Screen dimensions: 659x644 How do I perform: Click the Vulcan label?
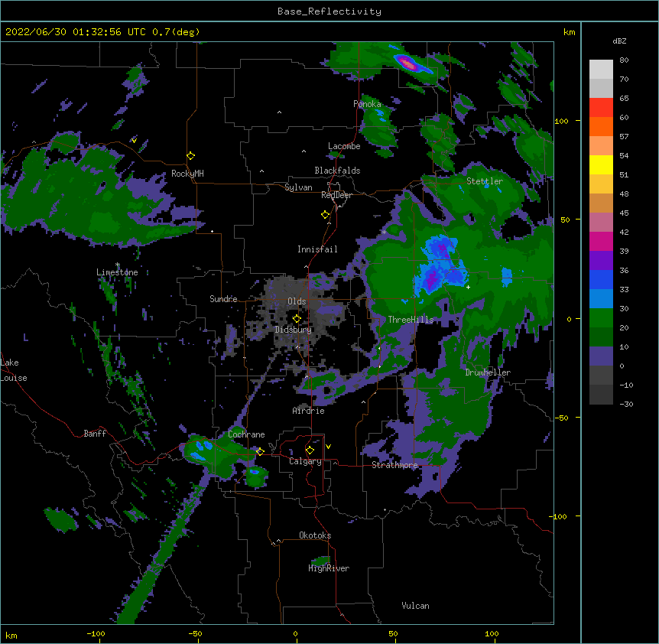[x=415, y=606]
